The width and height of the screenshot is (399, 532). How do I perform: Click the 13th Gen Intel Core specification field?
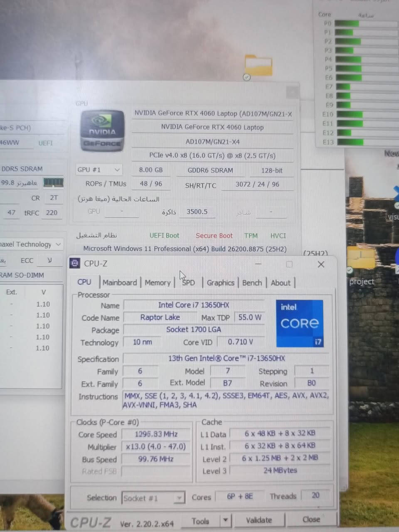(x=227, y=358)
